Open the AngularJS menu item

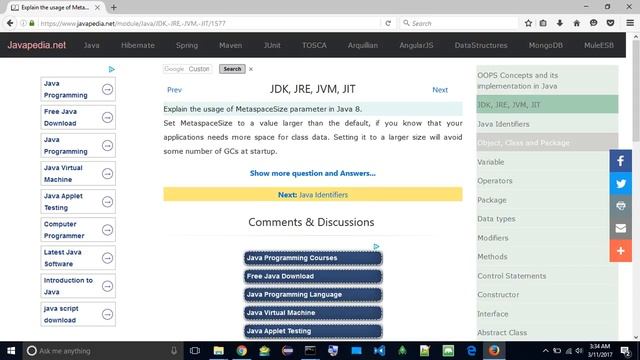tap(416, 45)
